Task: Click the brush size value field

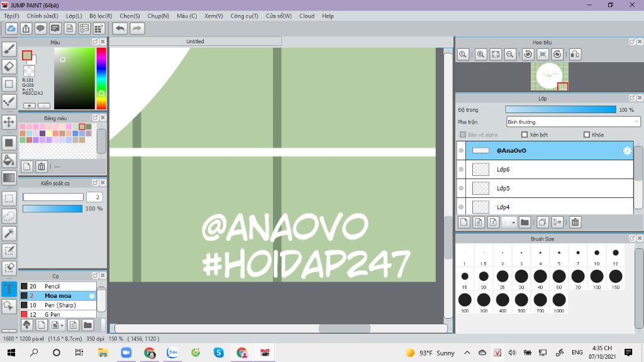Action: (94, 197)
